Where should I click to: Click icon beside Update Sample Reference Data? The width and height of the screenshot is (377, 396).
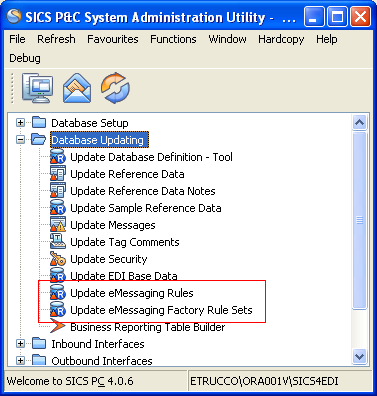point(58,207)
